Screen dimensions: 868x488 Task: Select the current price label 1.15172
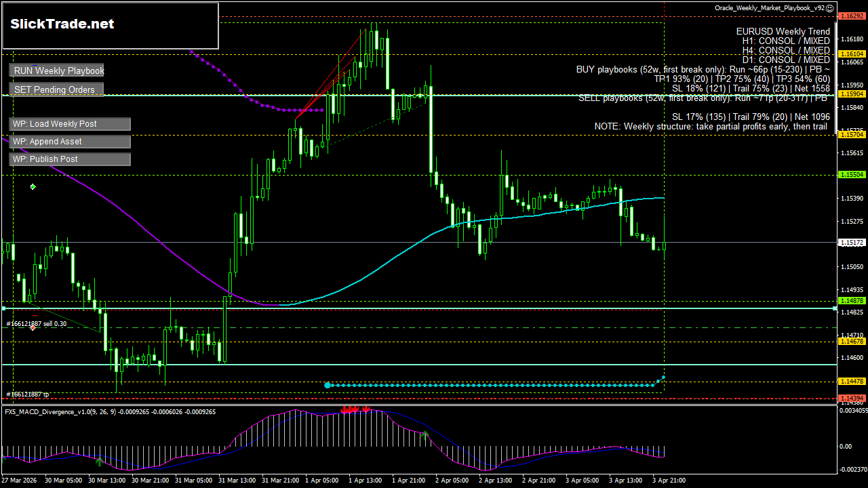tap(852, 242)
